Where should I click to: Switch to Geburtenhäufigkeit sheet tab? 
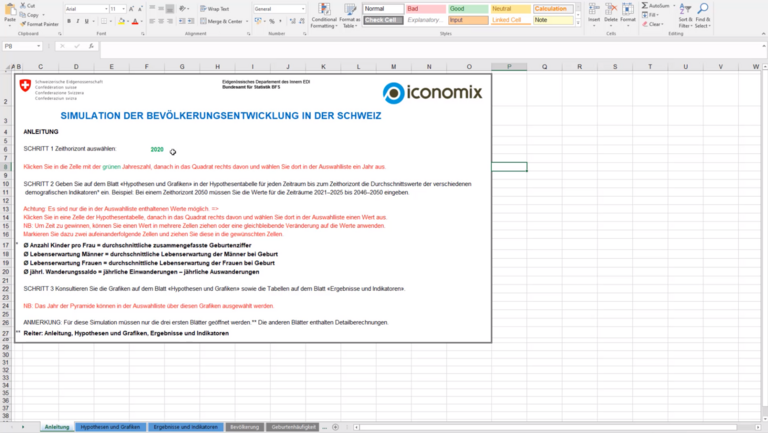pyautogui.click(x=293, y=427)
